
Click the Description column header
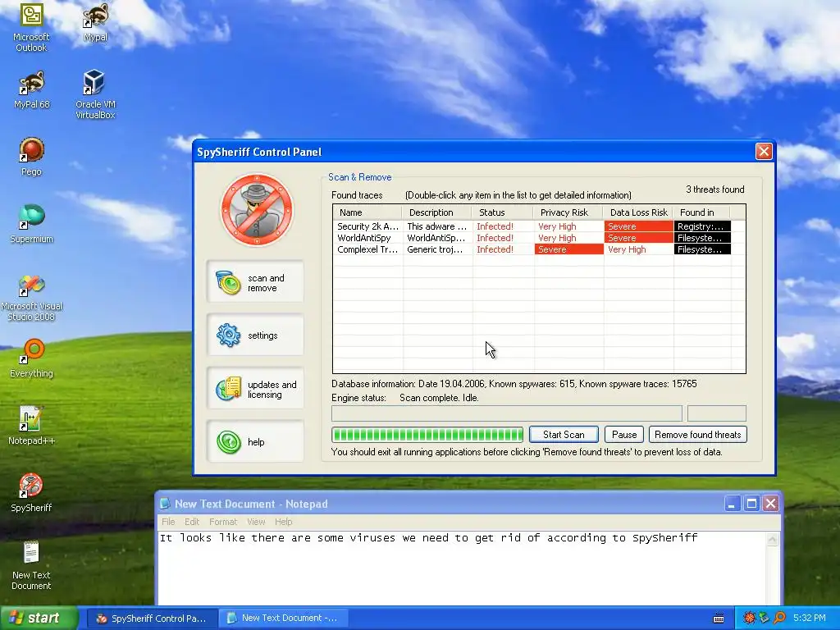(437, 212)
